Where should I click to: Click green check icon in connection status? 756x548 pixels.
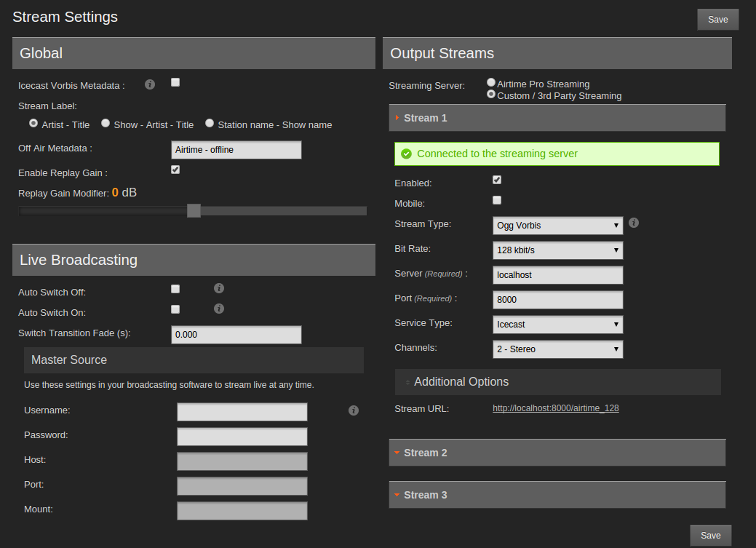407,154
